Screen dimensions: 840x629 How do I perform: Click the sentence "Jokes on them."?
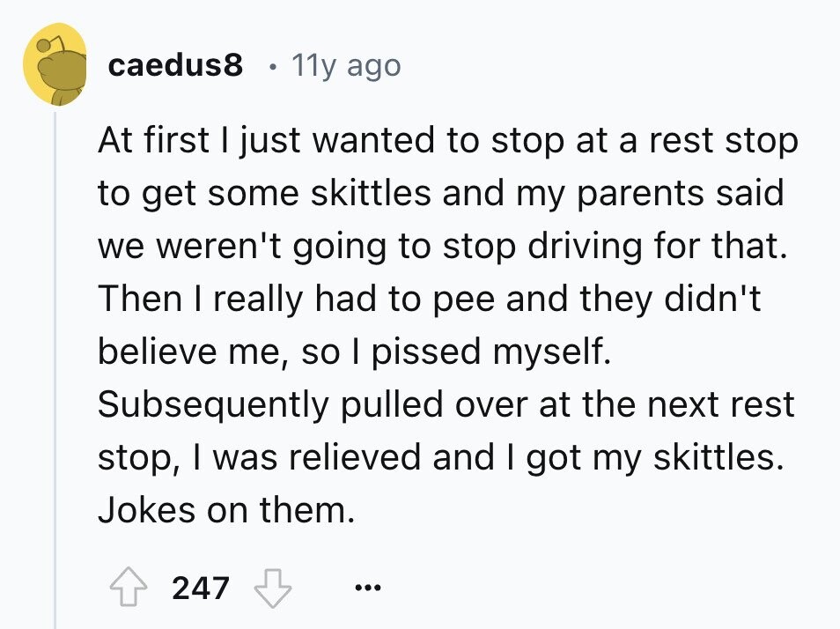(226, 509)
